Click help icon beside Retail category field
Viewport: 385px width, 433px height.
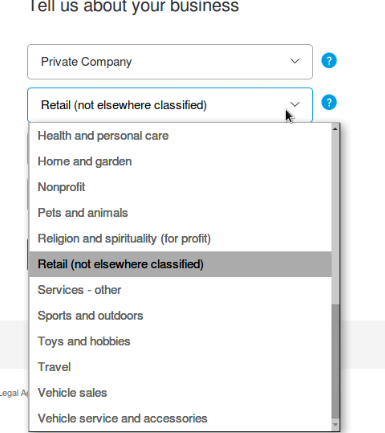(x=329, y=102)
